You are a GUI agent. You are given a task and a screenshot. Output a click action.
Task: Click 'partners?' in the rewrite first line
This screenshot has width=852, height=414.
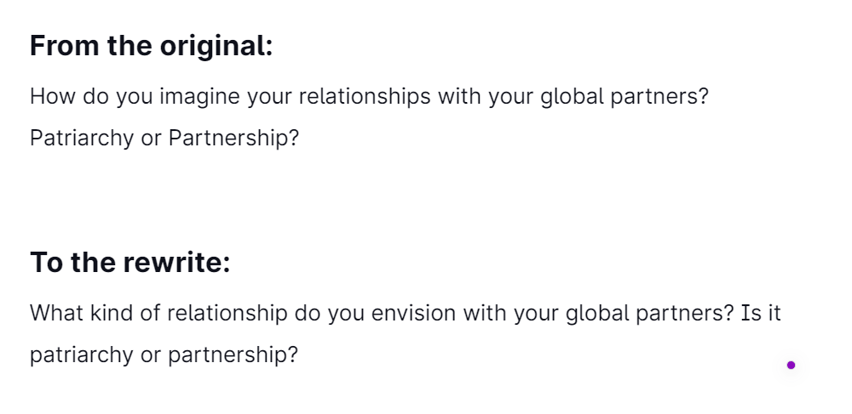(685, 313)
